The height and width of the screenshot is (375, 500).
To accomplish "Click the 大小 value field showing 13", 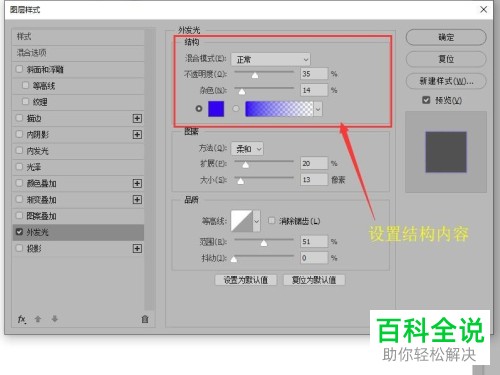I will (314, 180).
